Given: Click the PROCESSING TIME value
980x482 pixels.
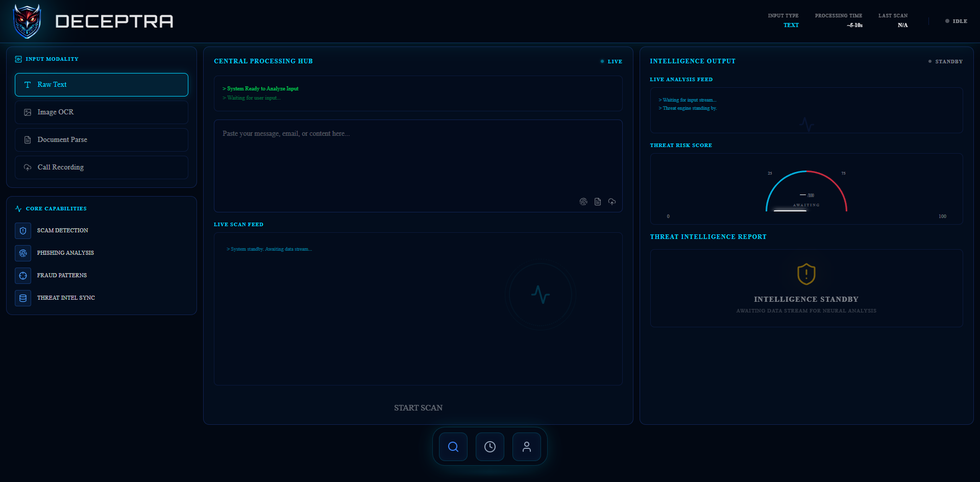Looking at the screenshot, I should (x=854, y=25).
